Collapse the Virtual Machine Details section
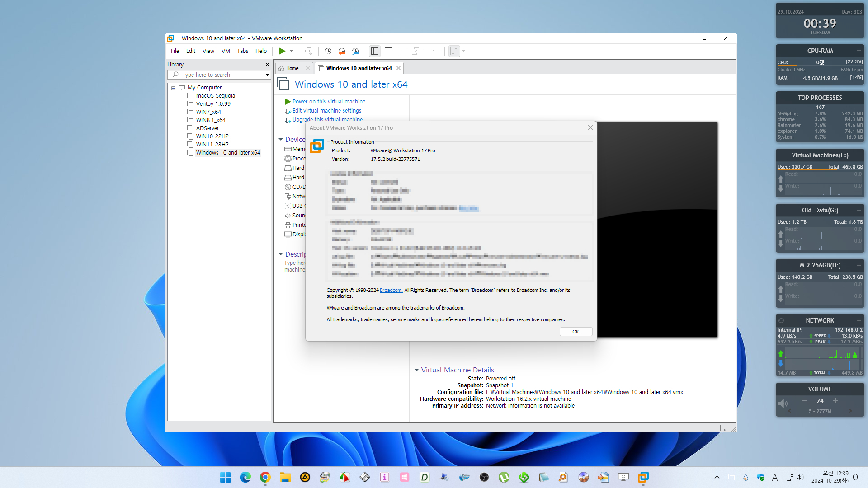 point(417,370)
